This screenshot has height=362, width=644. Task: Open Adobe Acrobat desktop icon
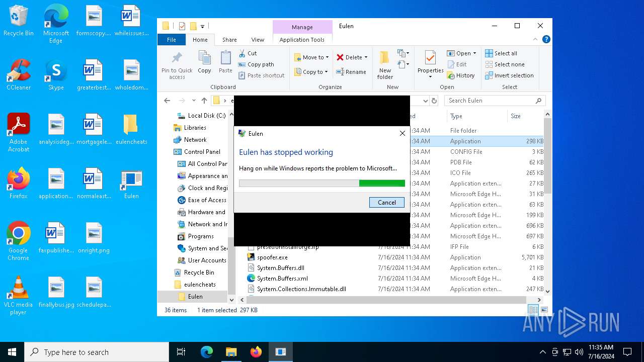pyautogui.click(x=19, y=133)
